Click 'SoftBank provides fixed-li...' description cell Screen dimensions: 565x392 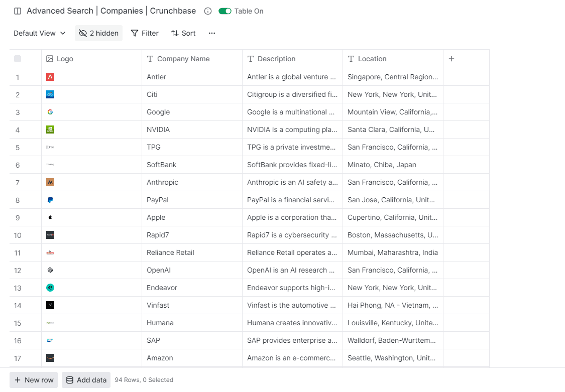pos(292,165)
